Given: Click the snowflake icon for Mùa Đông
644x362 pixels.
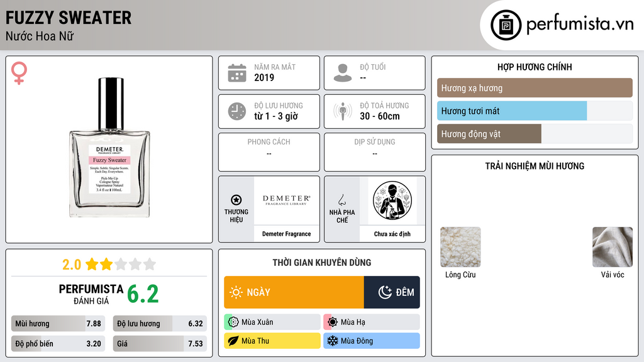Looking at the screenshot, I should pyautogui.click(x=333, y=341).
